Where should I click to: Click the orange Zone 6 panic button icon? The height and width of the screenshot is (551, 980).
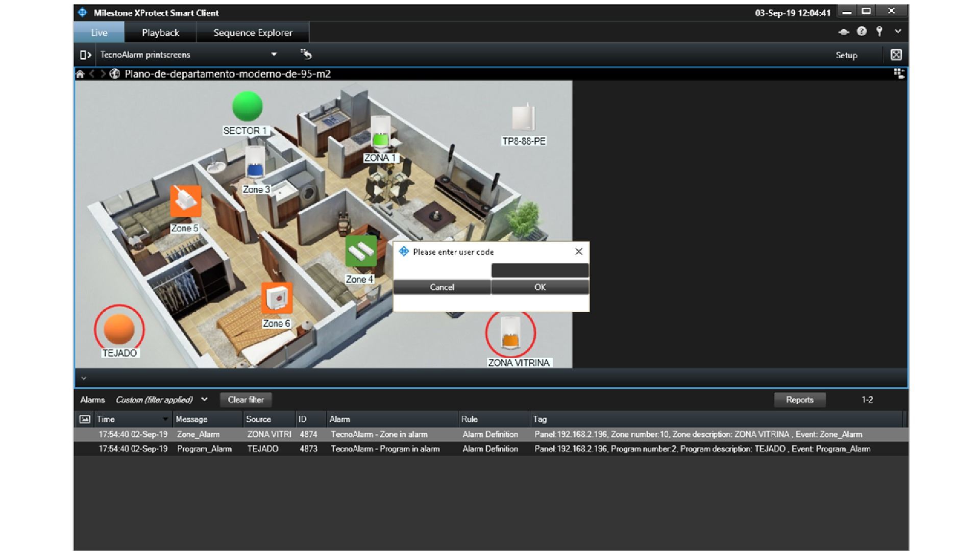pos(277,298)
